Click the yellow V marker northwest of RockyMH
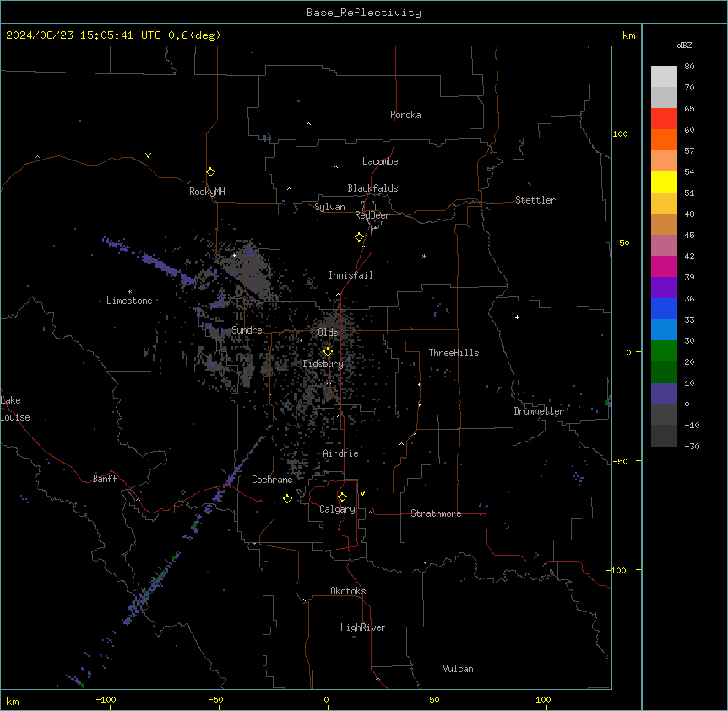Image resolution: width=728 pixels, height=711 pixels. click(148, 155)
